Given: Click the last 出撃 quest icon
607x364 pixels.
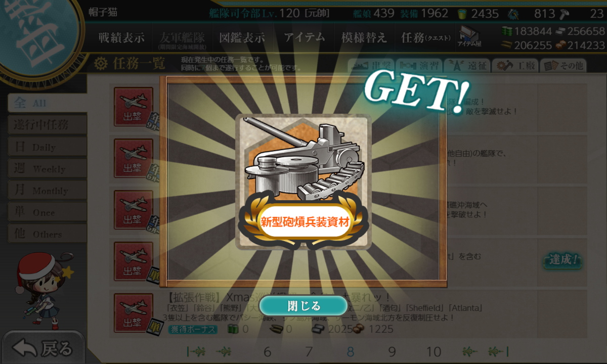Looking at the screenshot, I should (133, 312).
